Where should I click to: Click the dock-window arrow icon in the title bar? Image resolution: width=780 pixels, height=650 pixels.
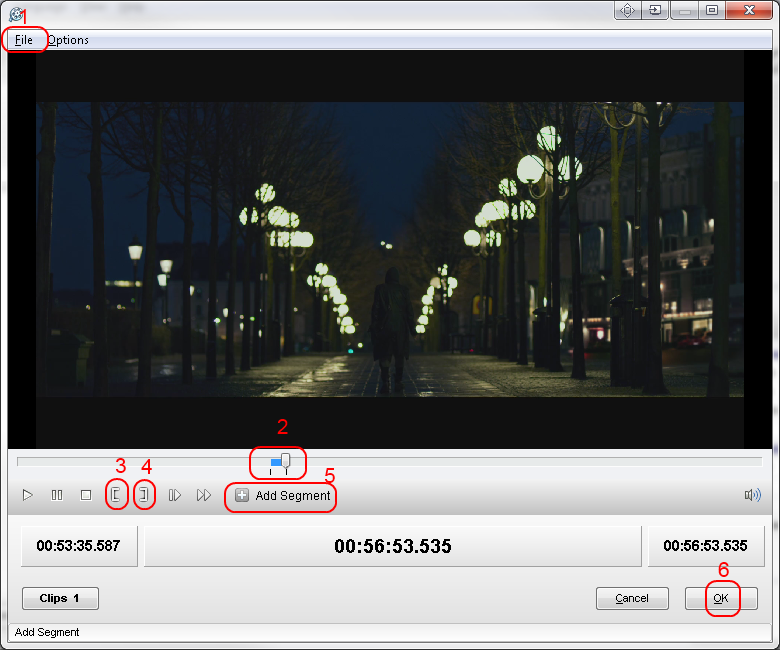tap(655, 10)
